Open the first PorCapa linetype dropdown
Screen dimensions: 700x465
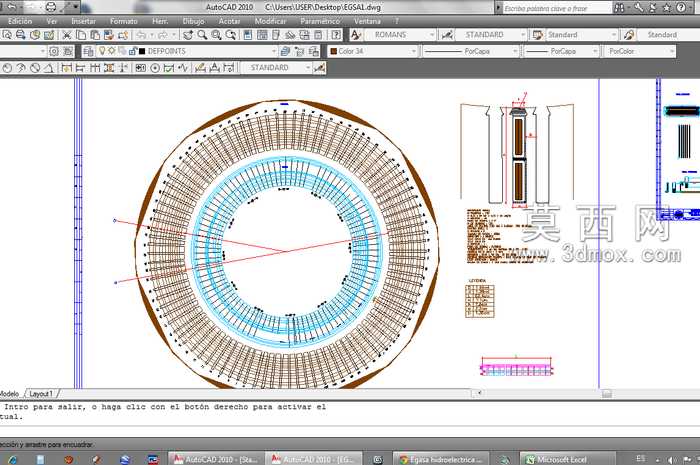click(515, 51)
